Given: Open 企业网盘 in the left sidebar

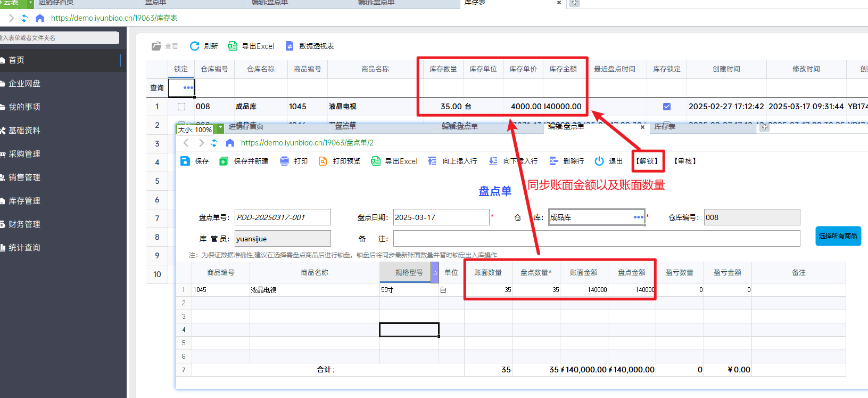Looking at the screenshot, I should point(63,84).
